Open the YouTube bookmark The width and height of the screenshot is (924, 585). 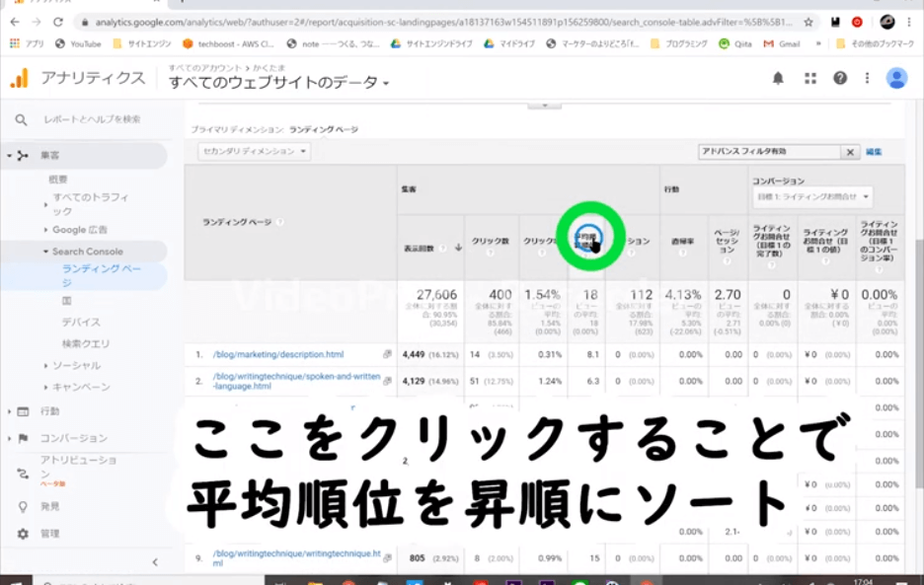pyautogui.click(x=78, y=43)
